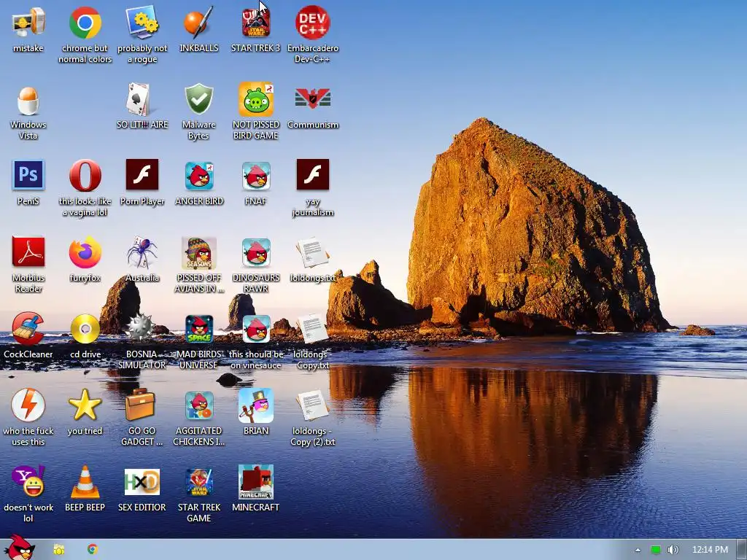Open 'loldongs - Copy (2).txt' file
Viewport: 747px width, 560px height.
312,405
